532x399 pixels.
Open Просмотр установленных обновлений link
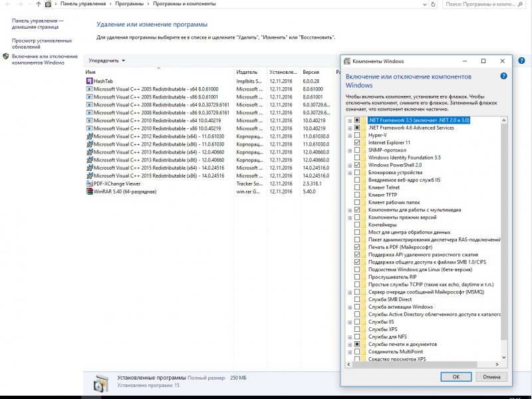tap(42, 44)
